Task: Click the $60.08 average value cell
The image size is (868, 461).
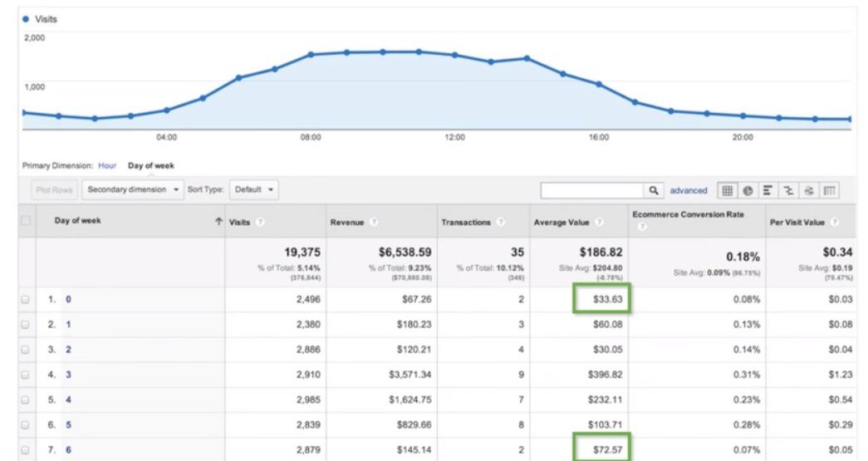Action: pyautogui.click(x=608, y=324)
